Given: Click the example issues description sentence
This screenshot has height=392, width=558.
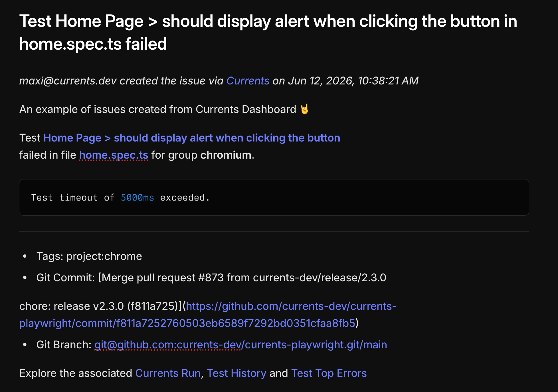Looking at the screenshot, I should click(158, 109).
